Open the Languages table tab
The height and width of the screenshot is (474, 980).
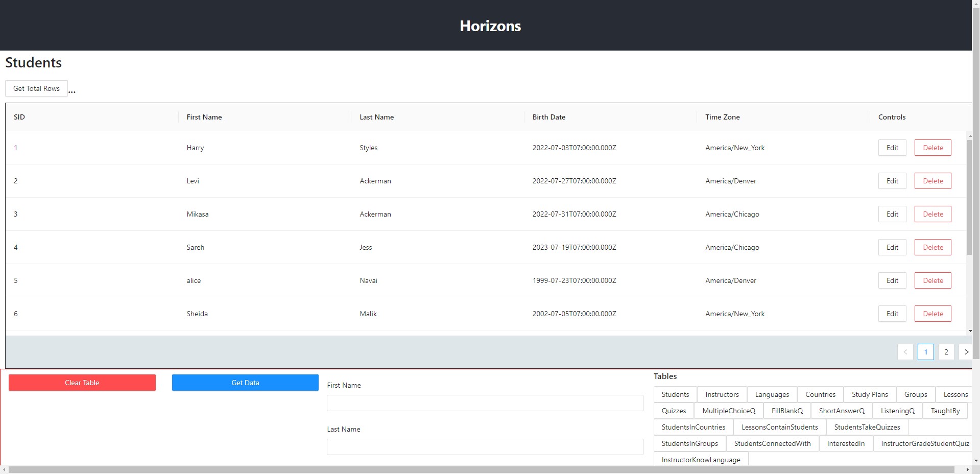(x=772, y=394)
